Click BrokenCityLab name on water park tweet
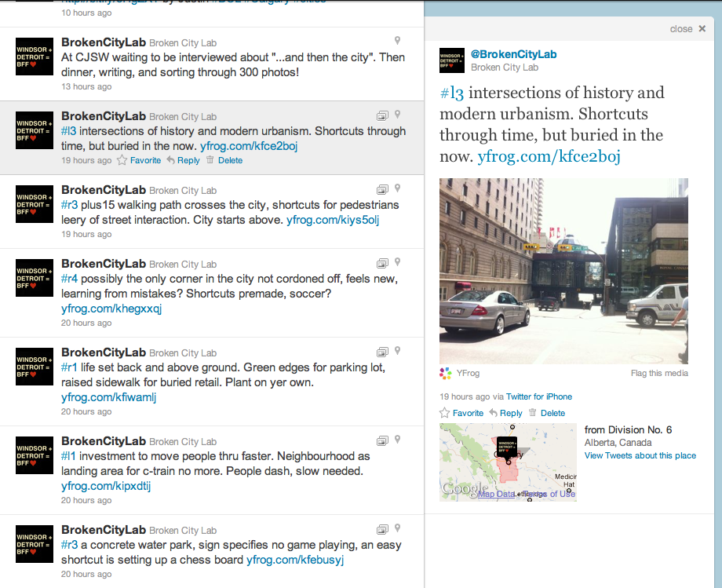This screenshot has height=588, width=722. [x=104, y=530]
